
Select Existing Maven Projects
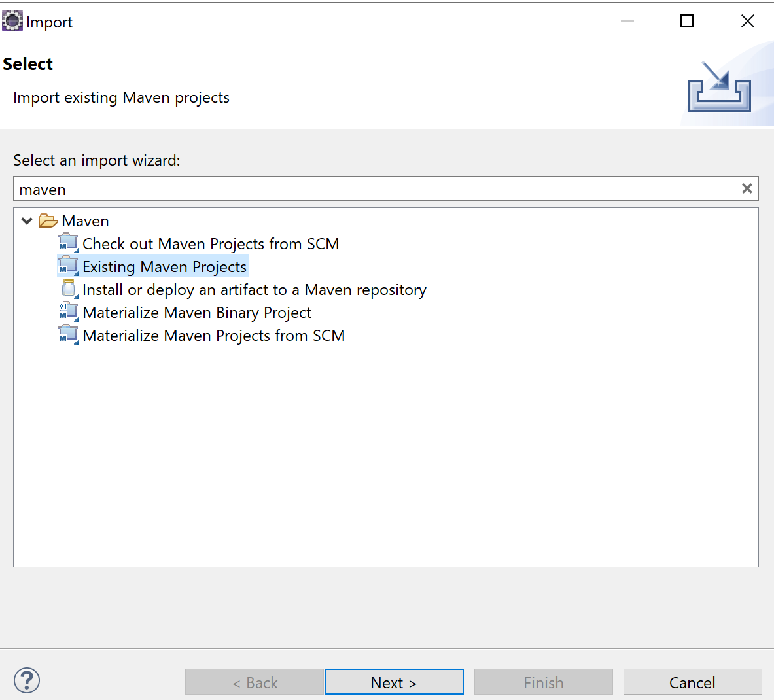pyautogui.click(x=164, y=266)
